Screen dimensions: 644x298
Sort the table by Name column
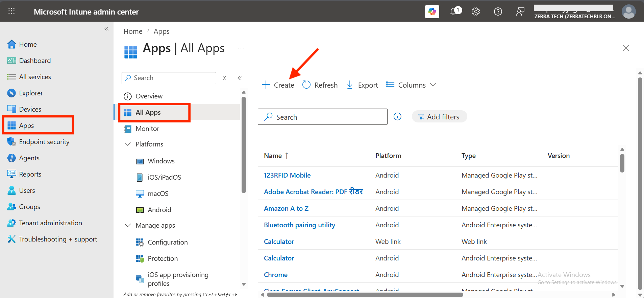click(x=276, y=156)
